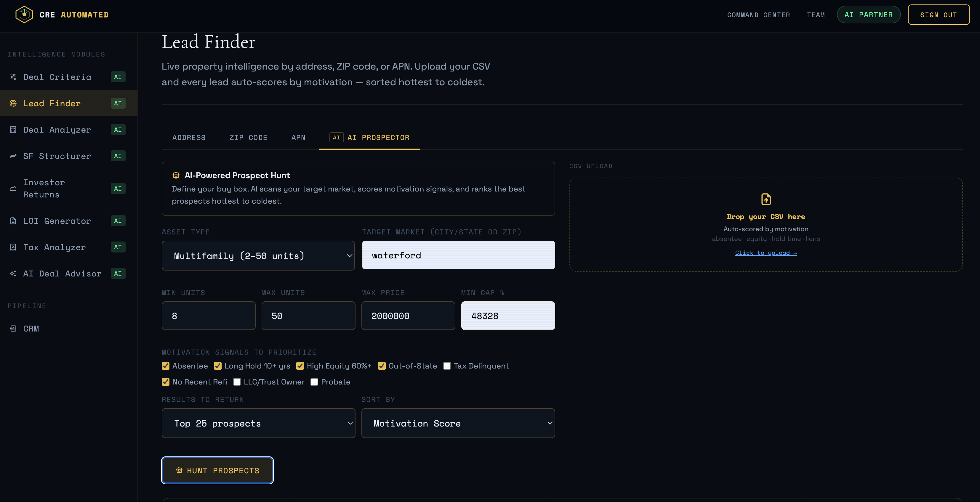Click the AI Deal Advisor sparkle icon
The width and height of the screenshot is (980, 502).
(x=13, y=273)
